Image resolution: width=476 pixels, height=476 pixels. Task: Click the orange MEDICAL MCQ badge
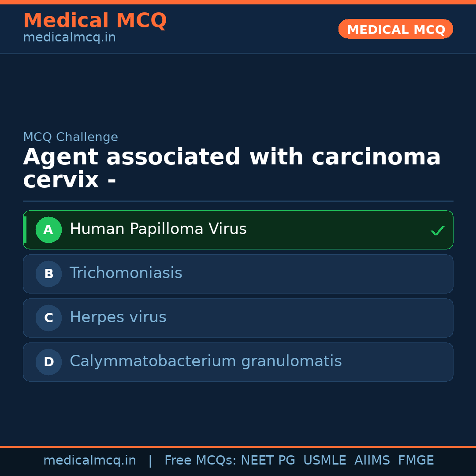(x=395, y=29)
